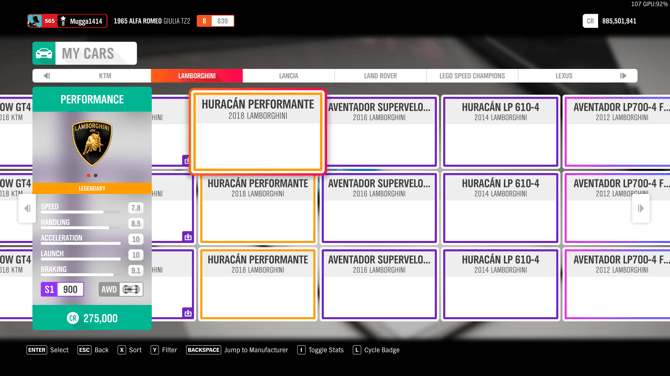Click the Lamborghini bull logo badge
Image resolution: width=670 pixels, height=376 pixels.
tap(92, 143)
